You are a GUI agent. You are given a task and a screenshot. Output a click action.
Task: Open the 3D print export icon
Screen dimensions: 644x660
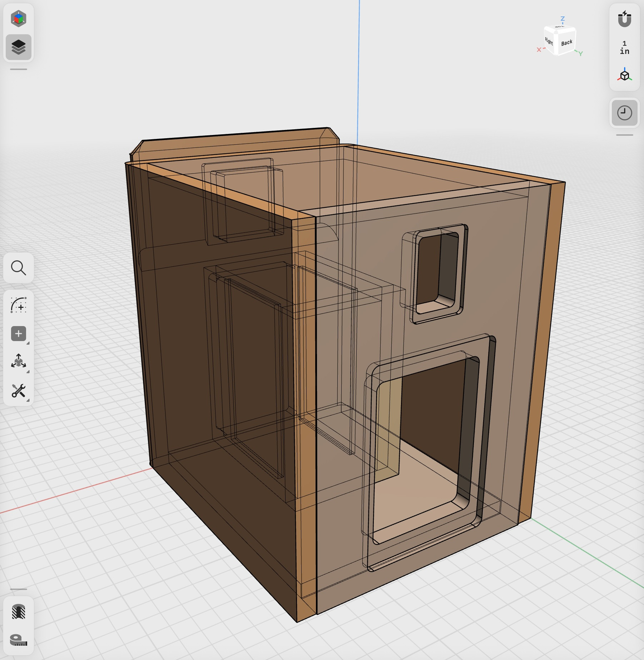point(19,611)
